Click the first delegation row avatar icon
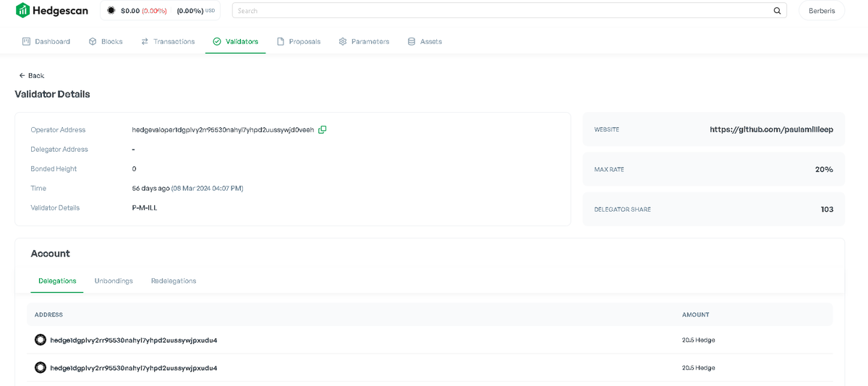This screenshot has width=868, height=386. point(41,340)
